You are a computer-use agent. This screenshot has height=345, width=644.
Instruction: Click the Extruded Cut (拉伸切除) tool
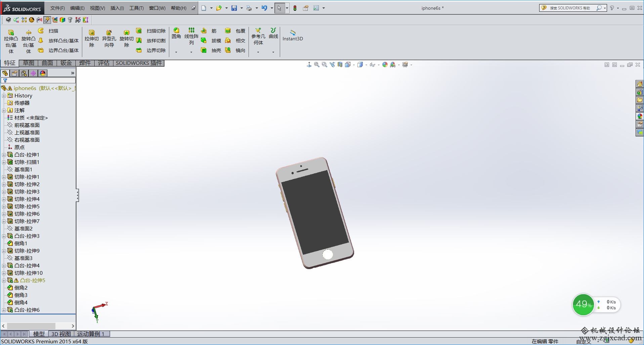pos(91,39)
